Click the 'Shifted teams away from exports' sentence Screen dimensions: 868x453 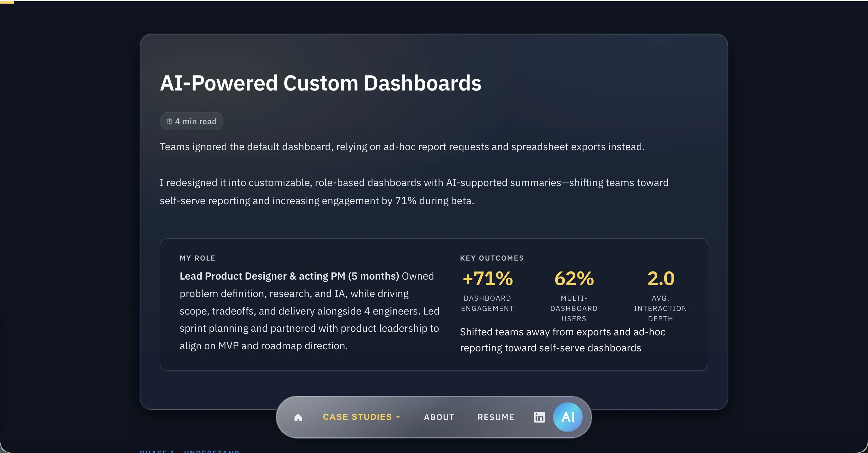562,340
